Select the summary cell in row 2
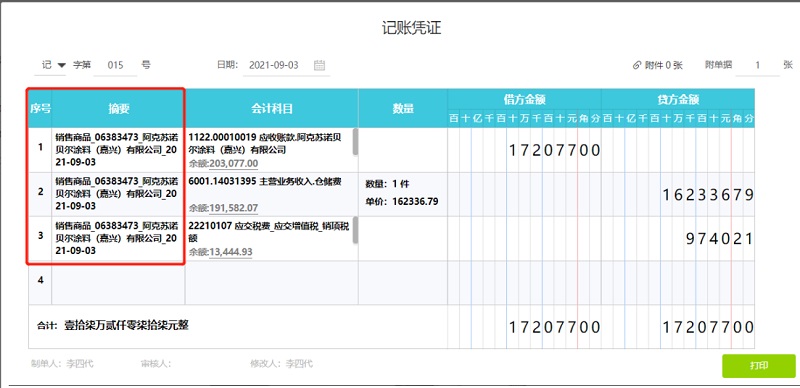800x388 pixels. tap(118, 194)
